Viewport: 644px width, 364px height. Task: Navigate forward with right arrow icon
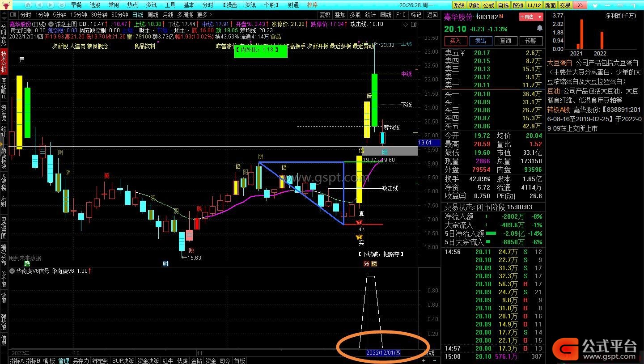50,5
